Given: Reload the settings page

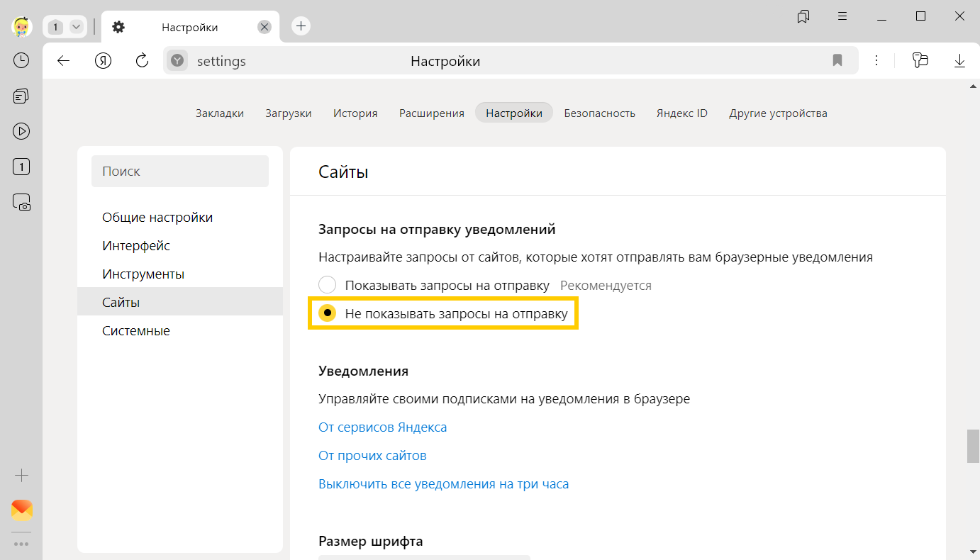Looking at the screenshot, I should [x=142, y=61].
